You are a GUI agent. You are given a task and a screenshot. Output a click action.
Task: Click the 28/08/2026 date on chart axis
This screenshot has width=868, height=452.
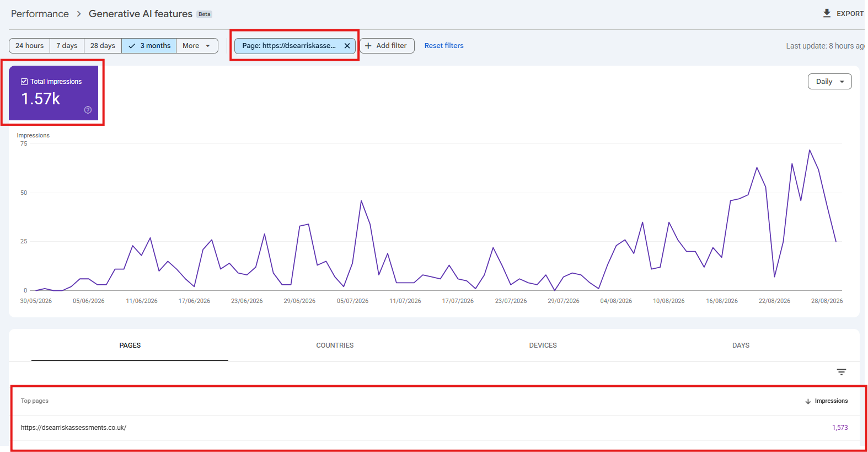click(827, 301)
